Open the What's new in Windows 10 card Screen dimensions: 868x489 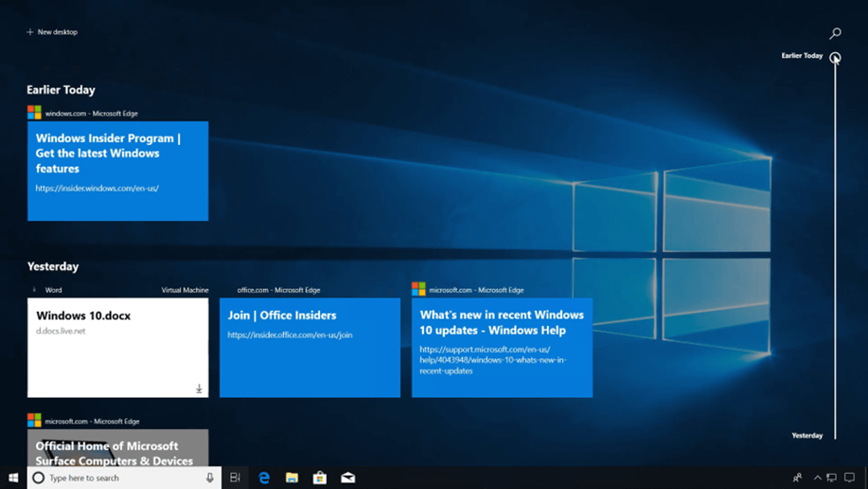coord(501,346)
